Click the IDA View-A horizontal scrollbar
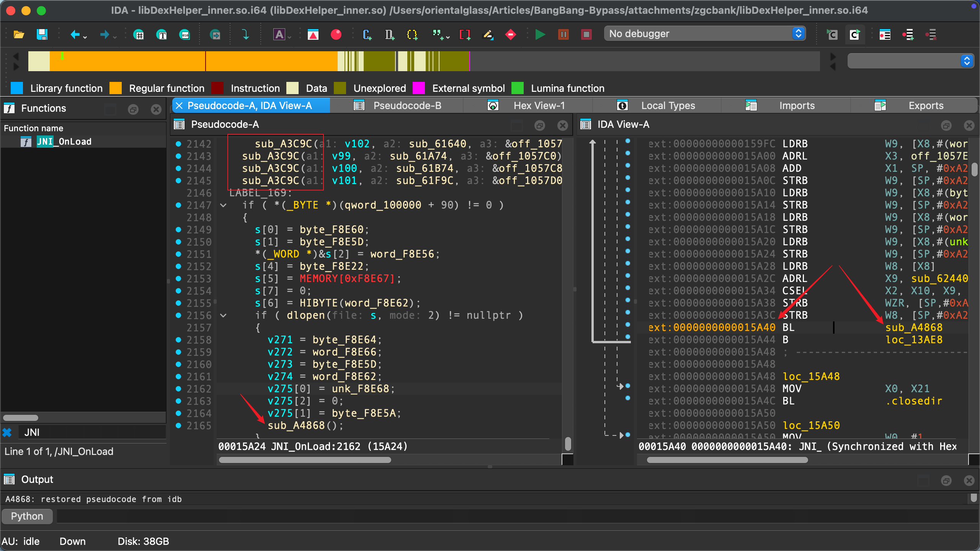Viewport: 980px width, 551px height. [x=727, y=460]
